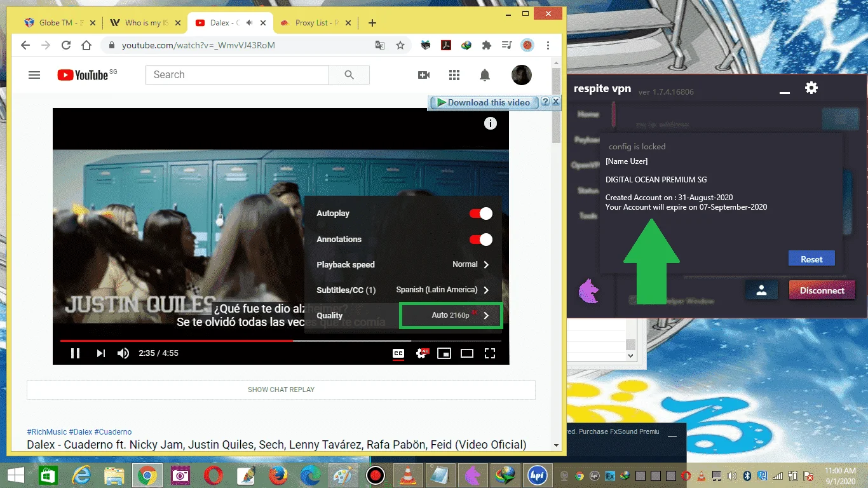
Task: Open a new Chrome tab
Action: [x=372, y=23]
